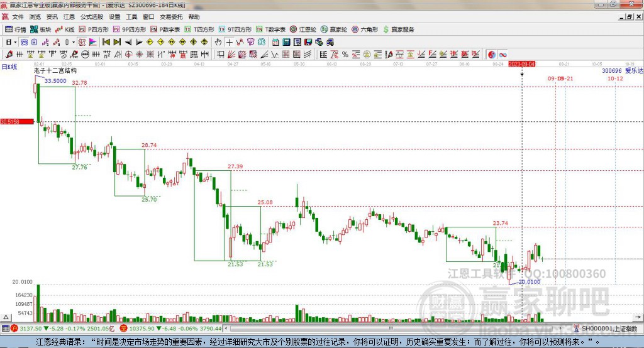Open the 六角形 tool
The width and height of the screenshot is (644, 348).
[x=365, y=30]
